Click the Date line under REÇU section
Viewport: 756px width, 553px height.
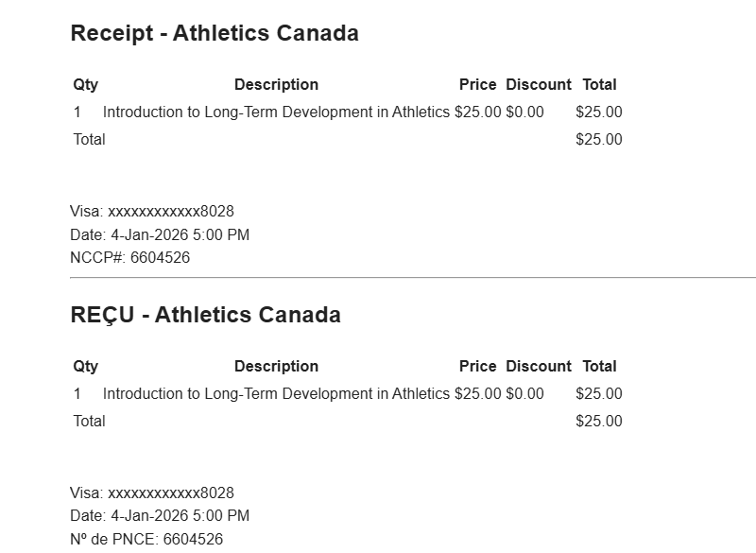pos(160,516)
